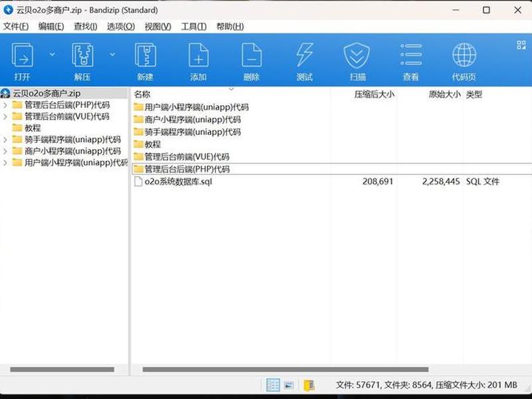Click the tree pane horizontal scrollbar
Image resolution: width=532 pixels, height=399 pixels.
(x=62, y=370)
